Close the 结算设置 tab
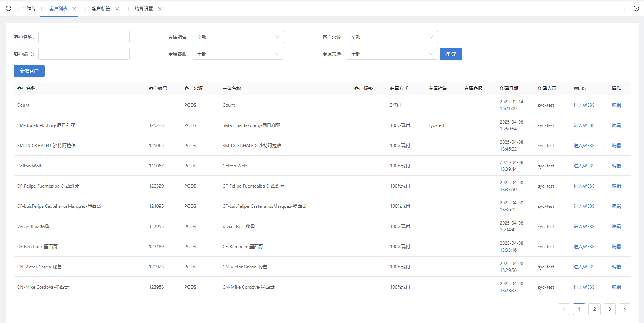This screenshot has width=644, height=323. click(x=160, y=9)
